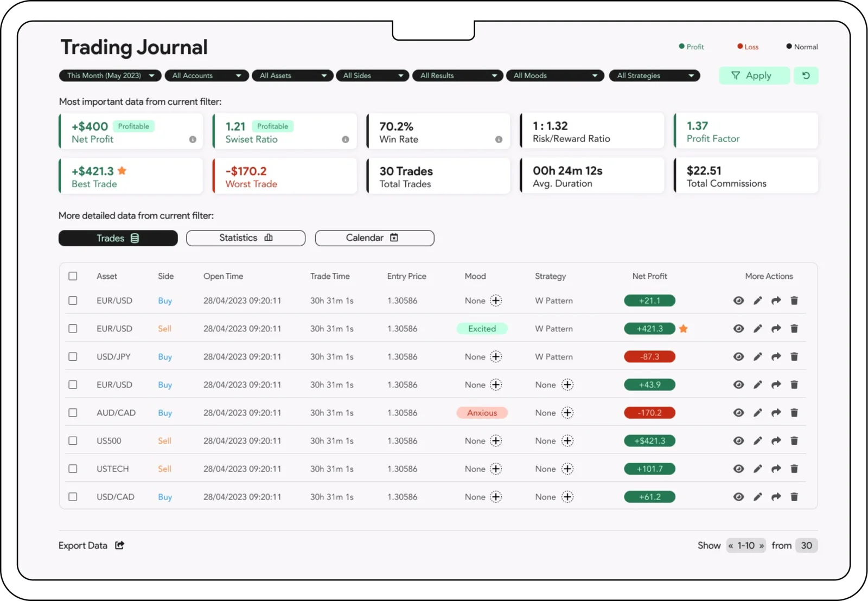Share the US500 trade using arrow icon

[776, 441]
